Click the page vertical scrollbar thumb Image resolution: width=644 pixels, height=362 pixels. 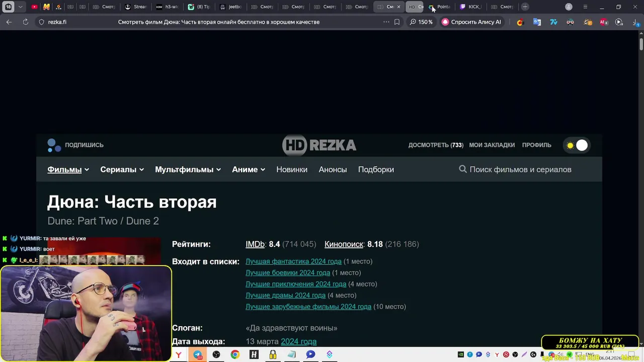(641, 43)
